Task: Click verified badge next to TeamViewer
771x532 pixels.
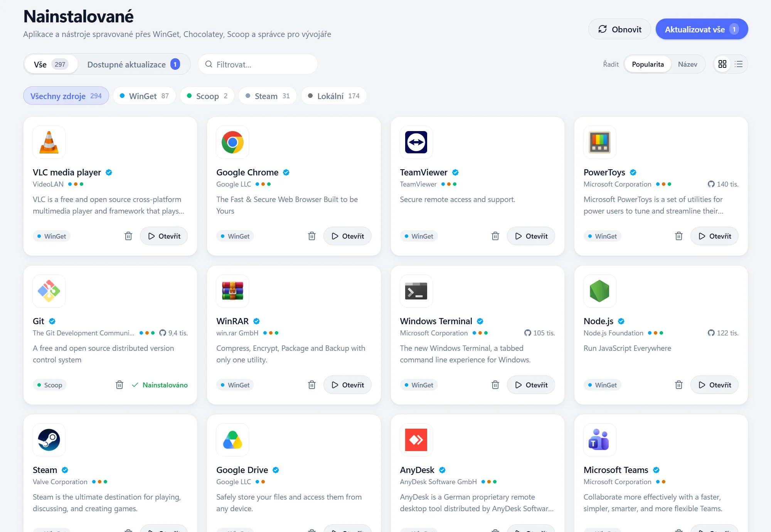Action: (x=455, y=172)
